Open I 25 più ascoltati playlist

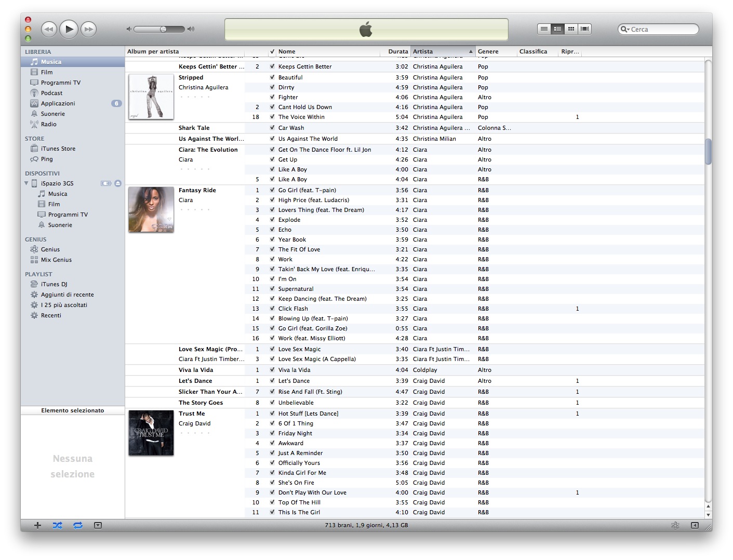(73, 305)
